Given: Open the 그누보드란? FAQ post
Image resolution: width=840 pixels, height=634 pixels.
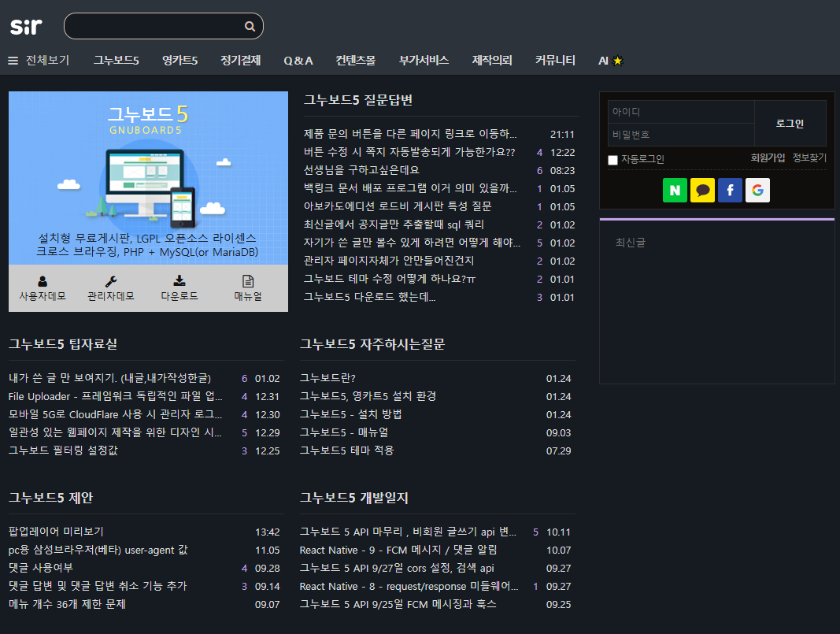Looking at the screenshot, I should click(327, 378).
